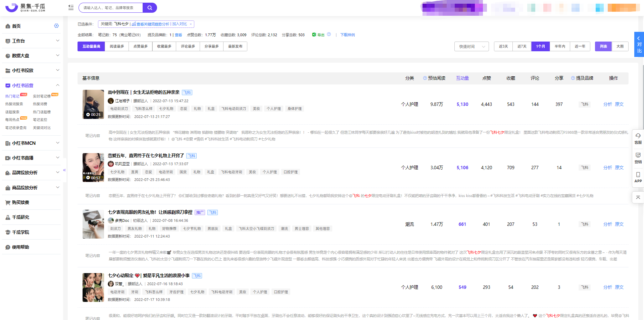This screenshot has width=644, height=320.
Task: Click the APP mobile phone icon
Action: point(638,175)
